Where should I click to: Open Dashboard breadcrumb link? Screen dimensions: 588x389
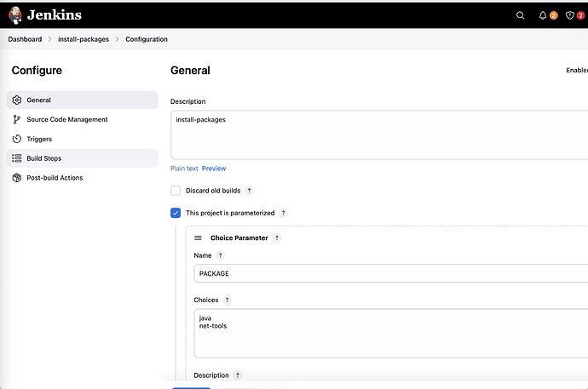(25, 39)
